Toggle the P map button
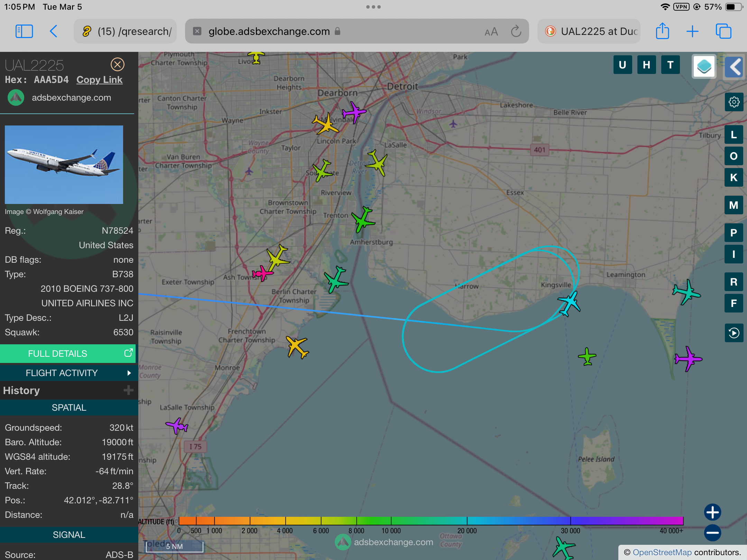This screenshot has height=560, width=747. click(734, 233)
